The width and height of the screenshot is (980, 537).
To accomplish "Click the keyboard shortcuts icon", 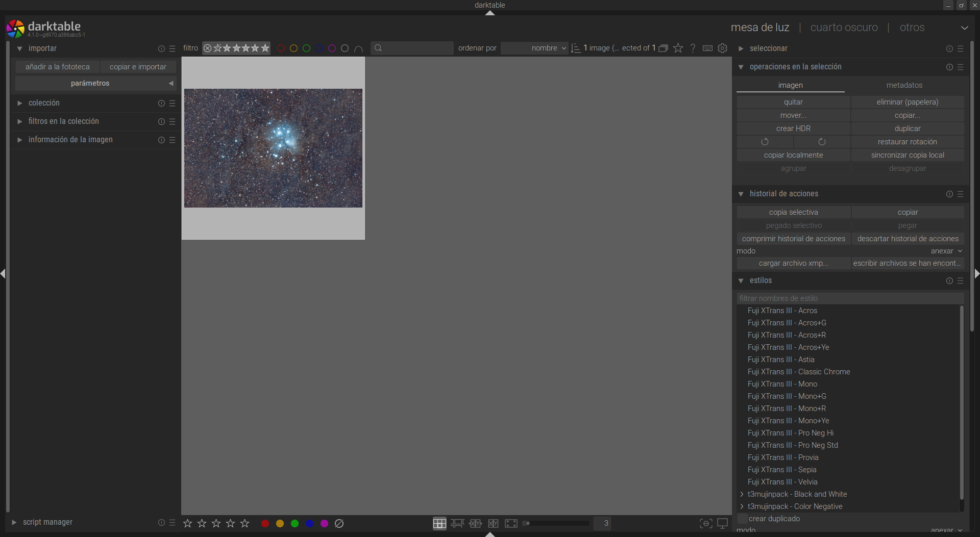I will pyautogui.click(x=707, y=48).
